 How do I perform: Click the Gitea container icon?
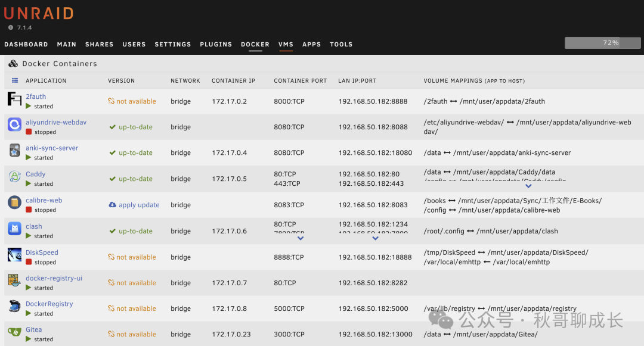coord(14,332)
